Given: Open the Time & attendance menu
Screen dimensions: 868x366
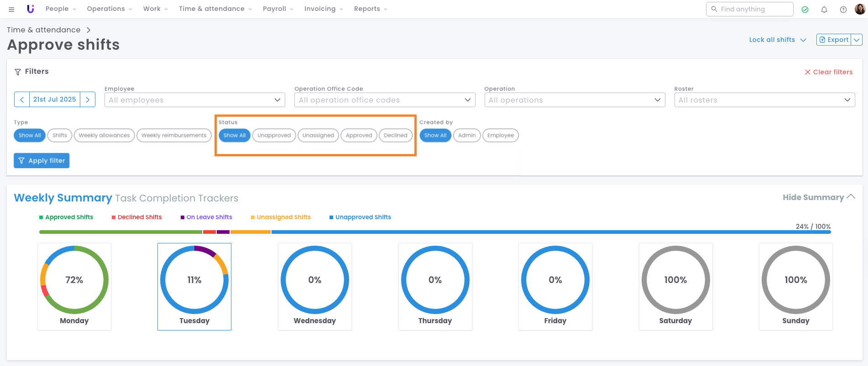Looking at the screenshot, I should coord(214,9).
